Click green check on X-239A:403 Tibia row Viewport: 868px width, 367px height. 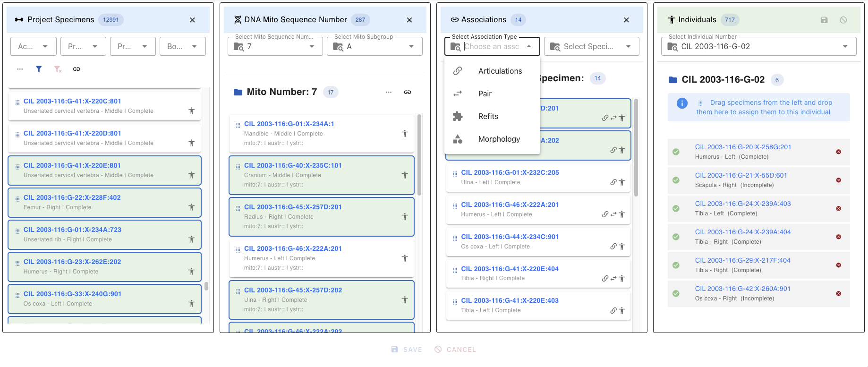point(676,208)
